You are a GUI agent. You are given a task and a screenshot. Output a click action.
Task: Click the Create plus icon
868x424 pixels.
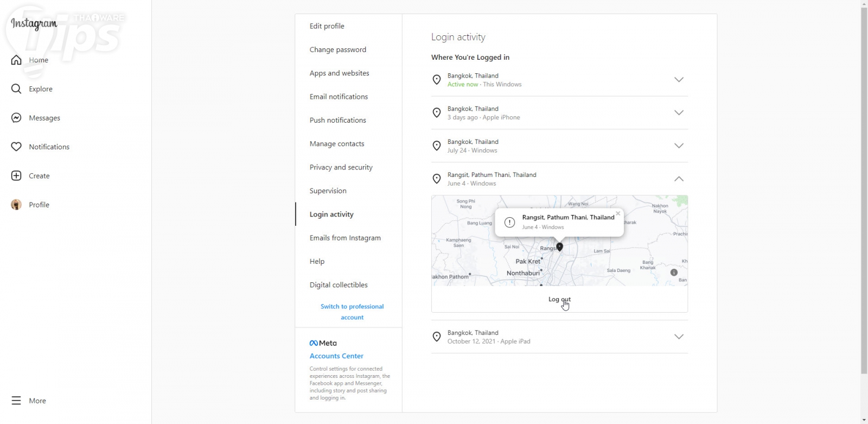(16, 176)
